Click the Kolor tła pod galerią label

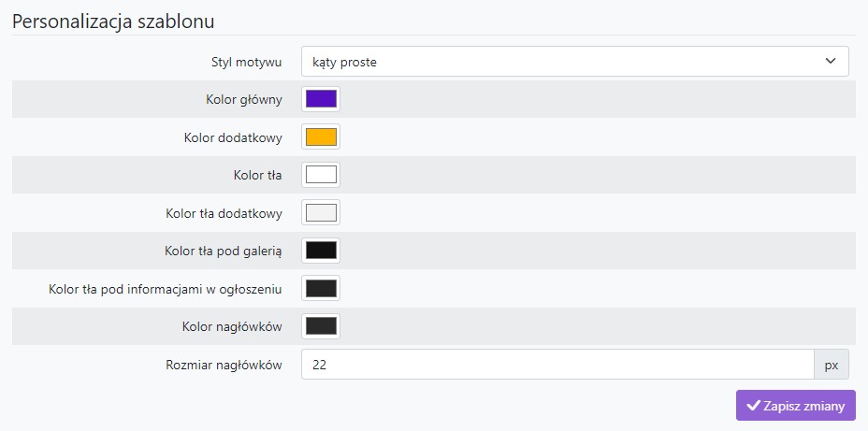click(x=223, y=251)
